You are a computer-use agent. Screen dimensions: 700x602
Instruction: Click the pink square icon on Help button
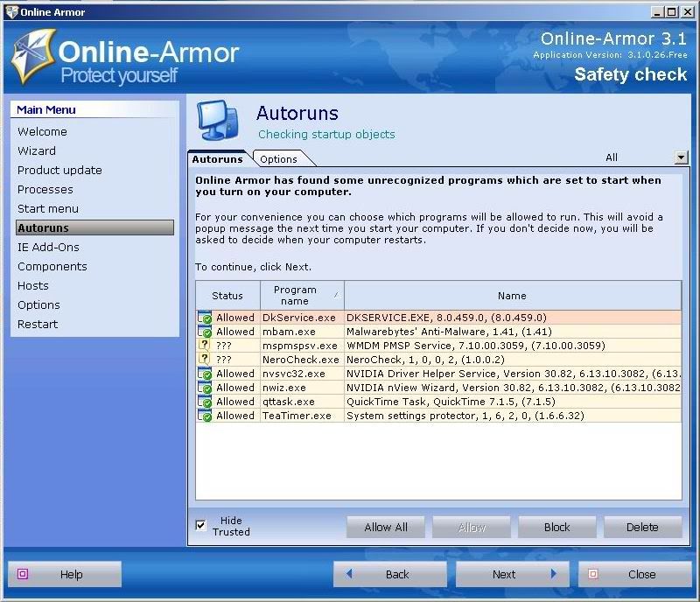(23, 574)
